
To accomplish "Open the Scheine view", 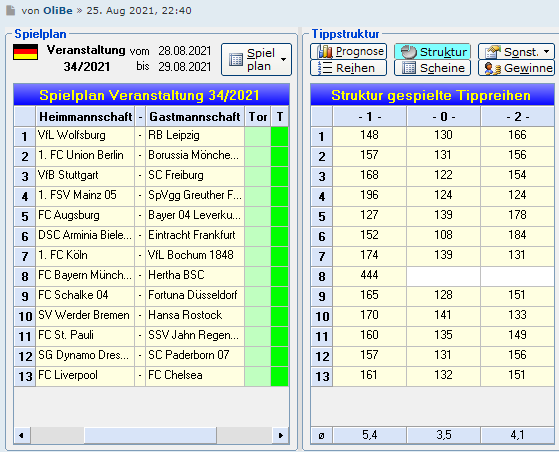I will tap(432, 68).
